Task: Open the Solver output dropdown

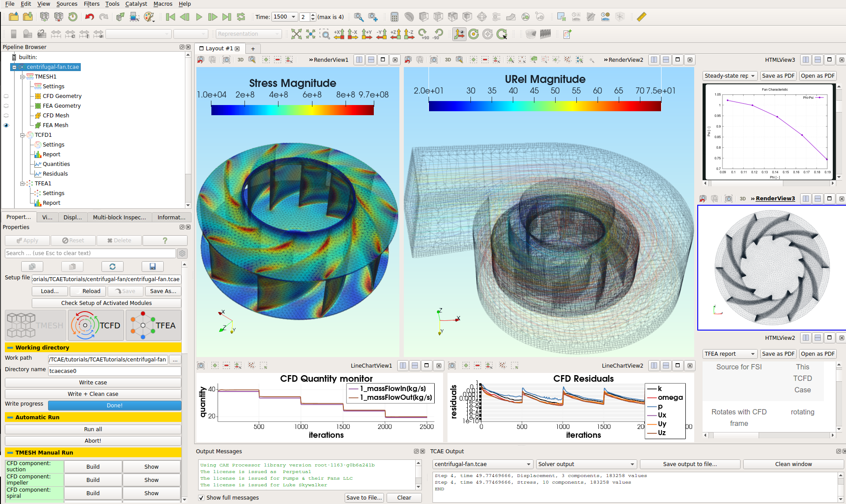Action: point(587,464)
